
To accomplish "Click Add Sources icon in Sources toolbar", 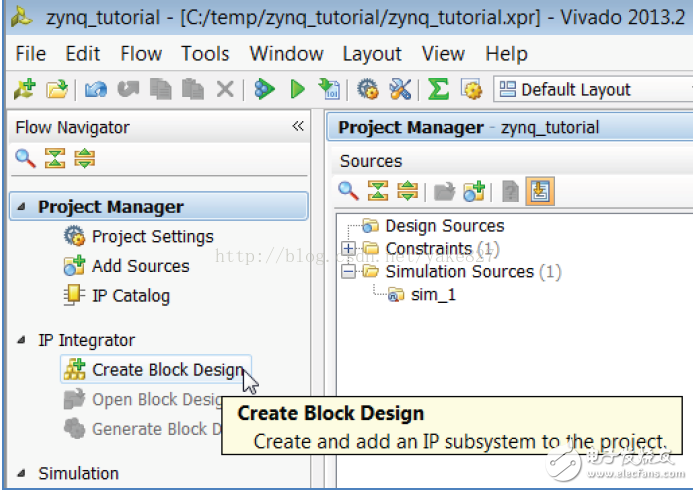I will pyautogui.click(x=473, y=191).
